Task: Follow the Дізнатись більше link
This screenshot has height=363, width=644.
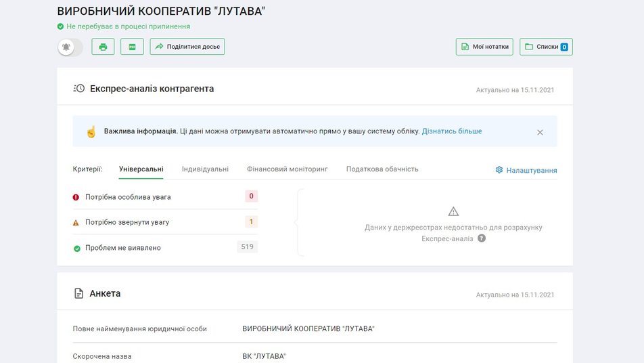Action: (452, 131)
